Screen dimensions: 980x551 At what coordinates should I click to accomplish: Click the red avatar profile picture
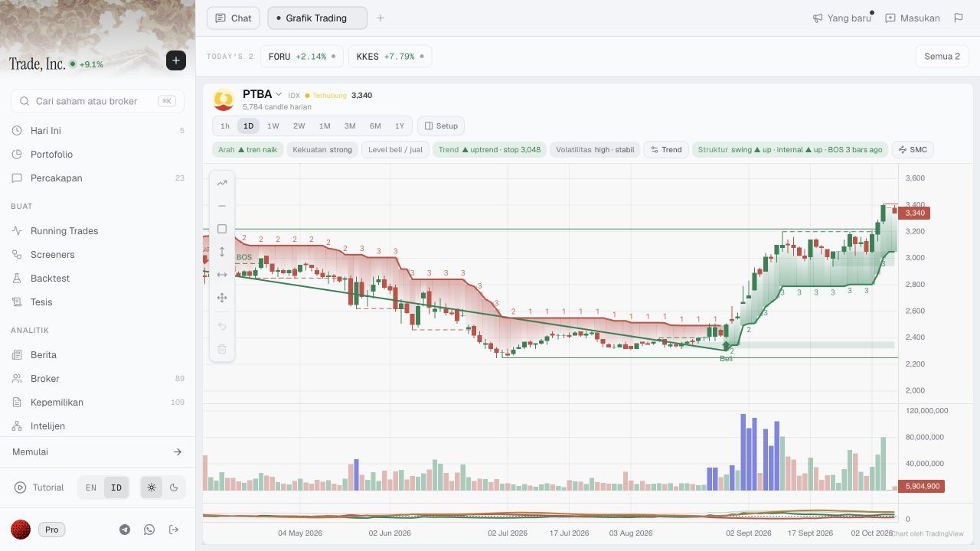[x=21, y=530]
